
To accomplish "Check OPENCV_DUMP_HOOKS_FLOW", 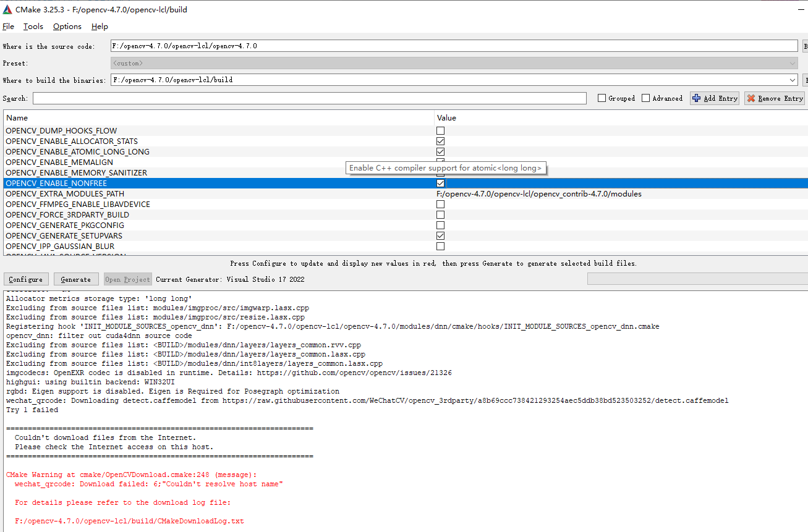I will 440,130.
